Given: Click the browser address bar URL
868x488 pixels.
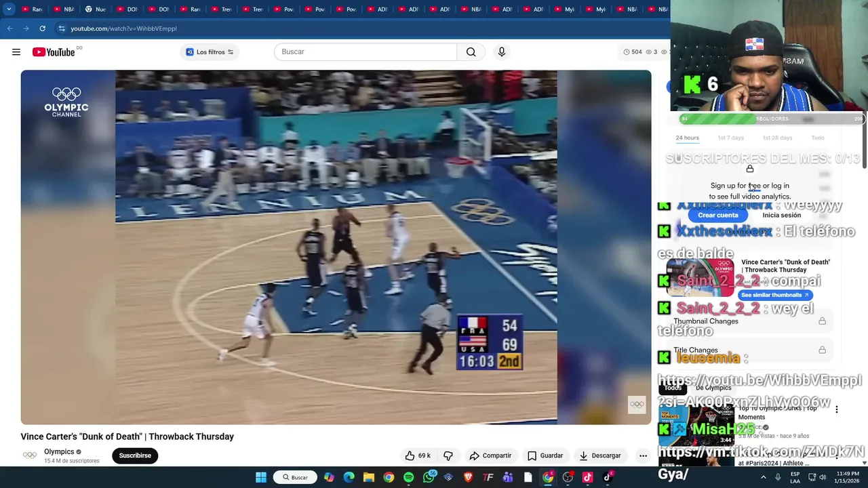Looking at the screenshot, I should 123,28.
